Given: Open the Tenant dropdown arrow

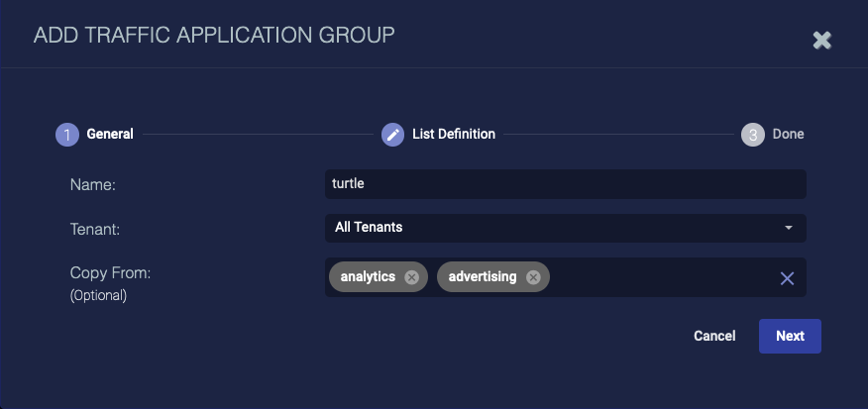Looking at the screenshot, I should click(789, 228).
